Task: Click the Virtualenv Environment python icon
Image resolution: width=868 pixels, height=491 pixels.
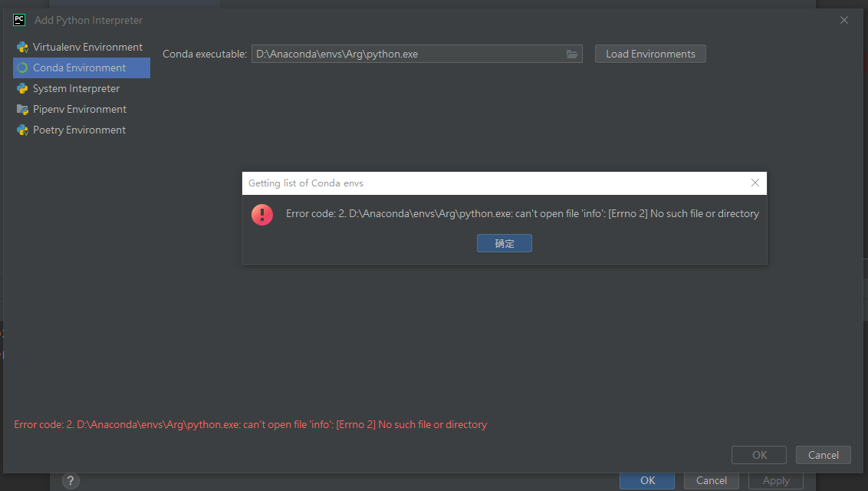Action: click(x=22, y=48)
